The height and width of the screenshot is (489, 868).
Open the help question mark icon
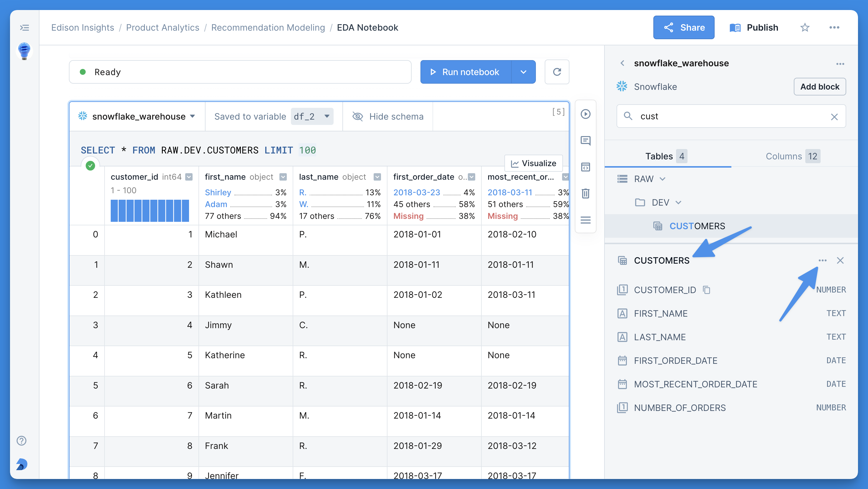(x=21, y=440)
